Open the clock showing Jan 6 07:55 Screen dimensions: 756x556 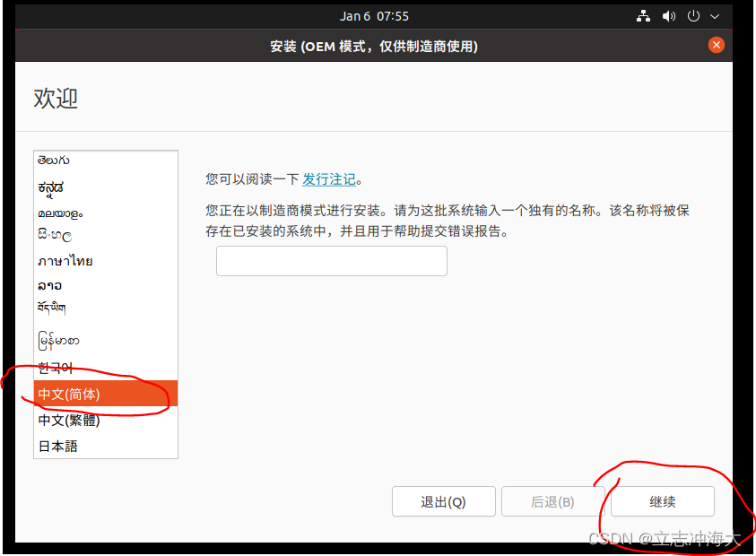374,16
